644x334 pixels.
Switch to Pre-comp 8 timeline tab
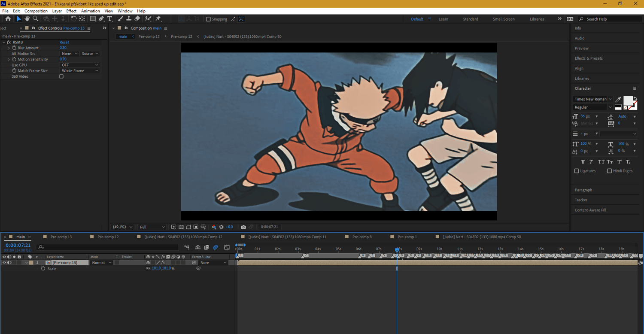click(x=362, y=237)
